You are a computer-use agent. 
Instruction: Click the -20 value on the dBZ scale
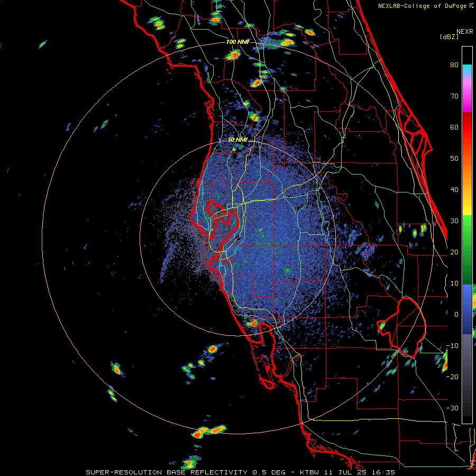click(x=452, y=377)
